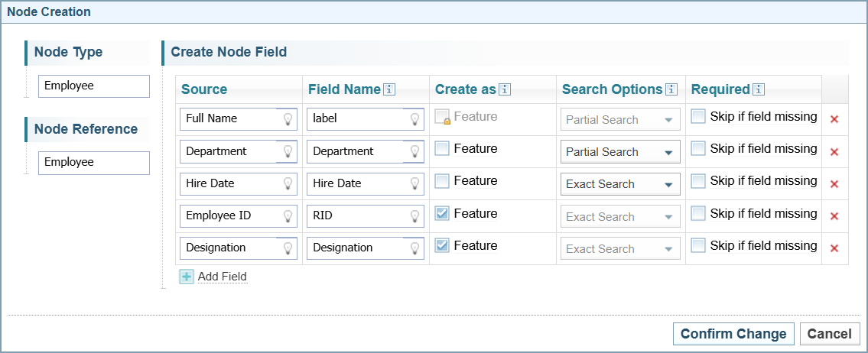The height and width of the screenshot is (353, 868).
Task: Click the Confirm Change button
Action: pos(733,334)
